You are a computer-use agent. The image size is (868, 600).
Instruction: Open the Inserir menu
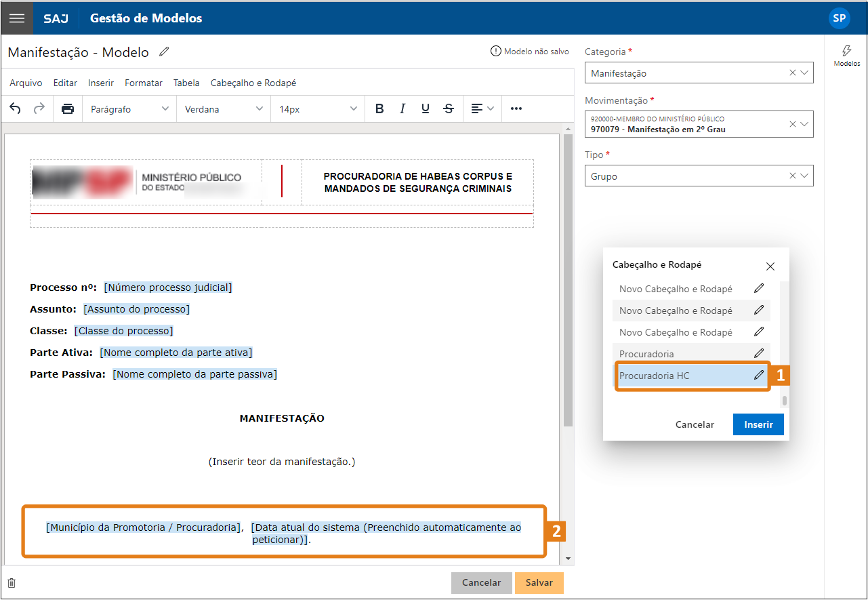[x=101, y=83]
